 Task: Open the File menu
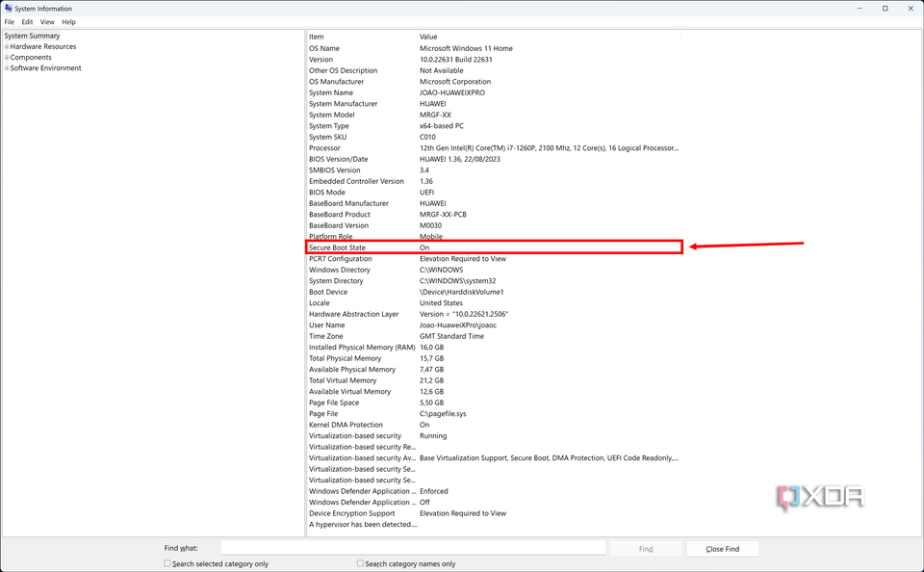tap(10, 22)
